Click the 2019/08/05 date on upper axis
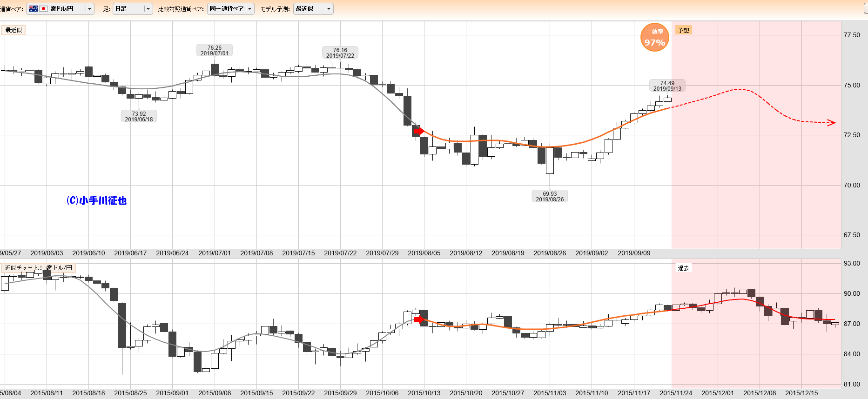 (424, 253)
